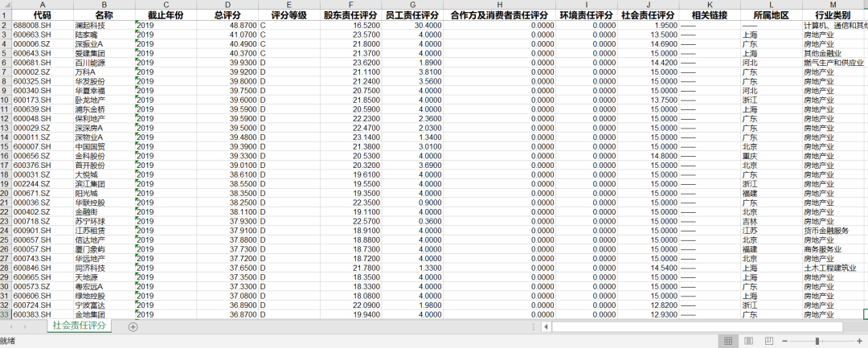The width and height of the screenshot is (868, 348).
Task: Select employee score cell 30.4000
Action: pos(412,26)
